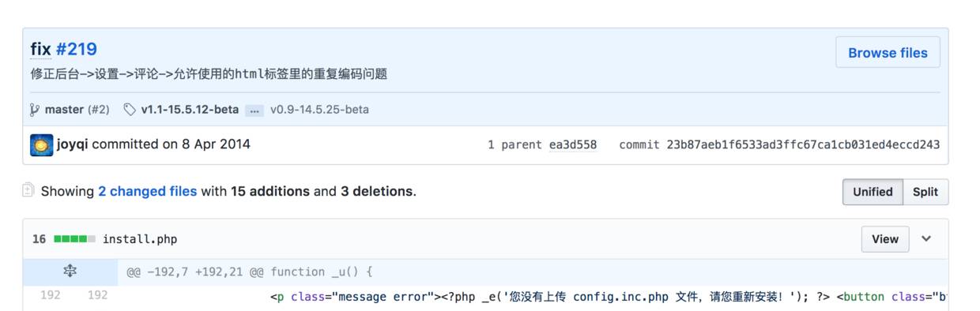Screen dimensions: 980x311
Task: View the install.php file
Action: (884, 239)
